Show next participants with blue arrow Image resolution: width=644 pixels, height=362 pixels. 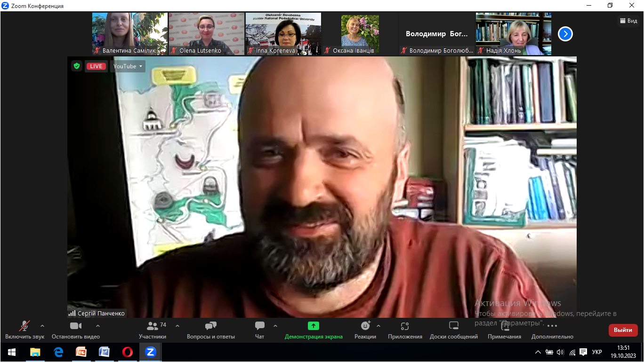[x=565, y=34]
